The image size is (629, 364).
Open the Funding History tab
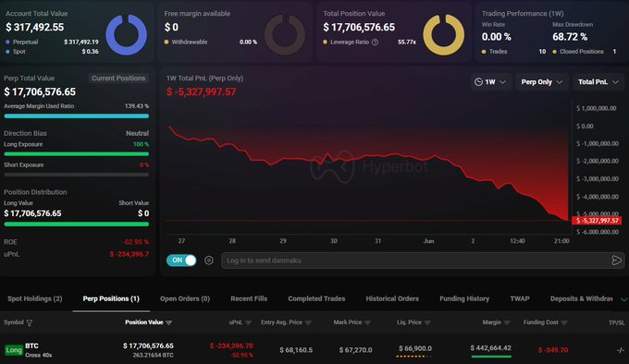(464, 298)
